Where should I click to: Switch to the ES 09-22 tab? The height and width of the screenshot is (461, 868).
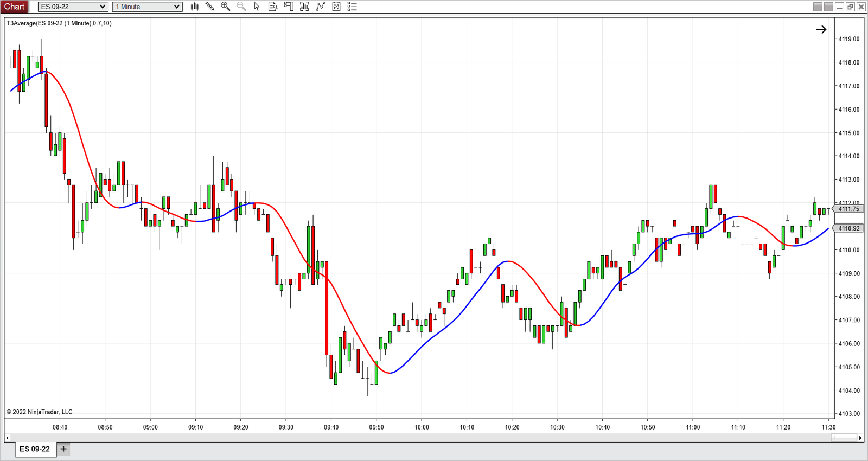(35, 449)
